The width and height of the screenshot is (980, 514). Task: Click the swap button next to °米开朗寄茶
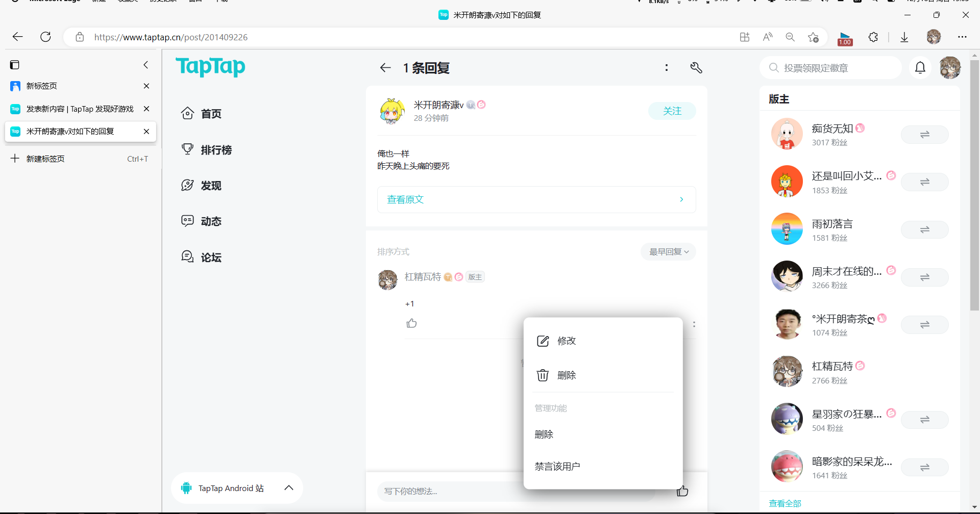(x=924, y=325)
